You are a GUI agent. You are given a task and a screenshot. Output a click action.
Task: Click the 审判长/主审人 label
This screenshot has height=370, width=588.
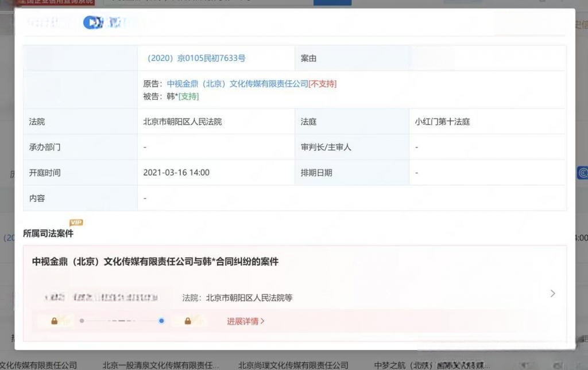[326, 147]
